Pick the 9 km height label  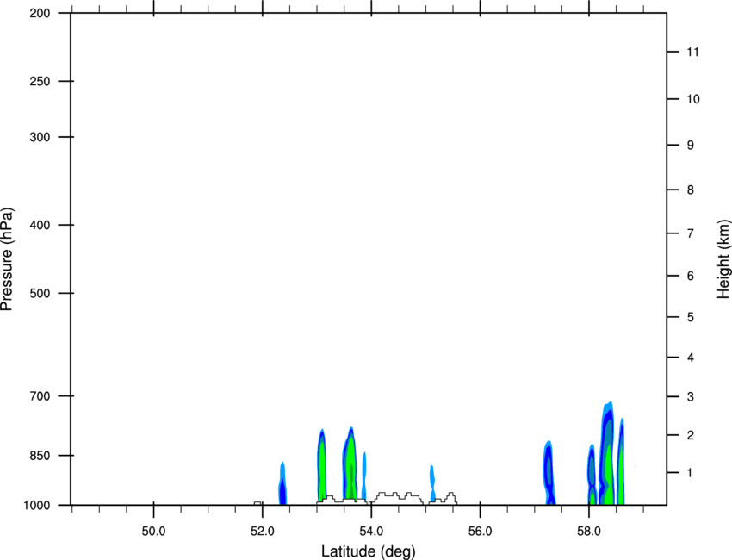click(x=691, y=146)
